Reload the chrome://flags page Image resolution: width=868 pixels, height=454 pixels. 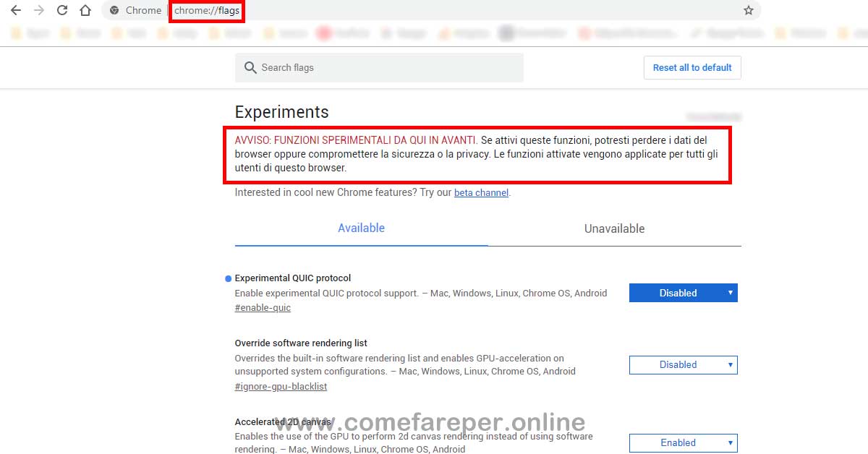click(x=62, y=10)
